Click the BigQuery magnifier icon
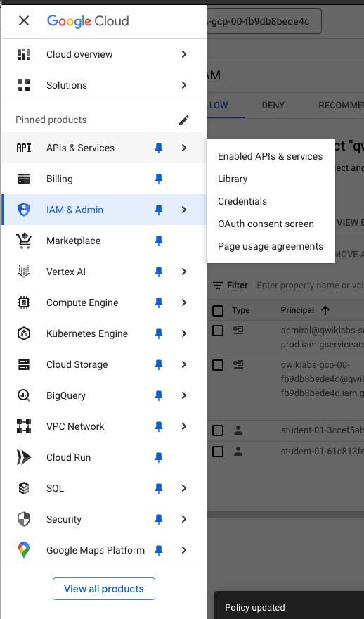This screenshot has width=364, height=619. click(x=24, y=395)
